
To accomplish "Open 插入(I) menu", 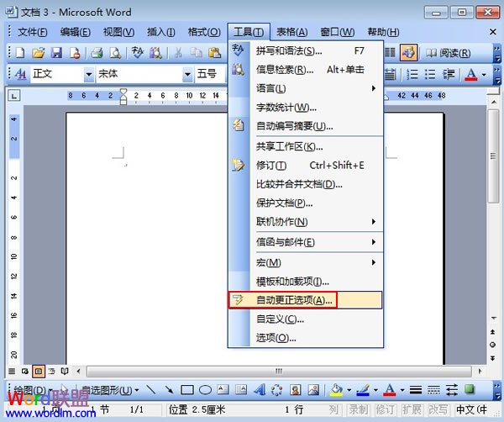I will tap(160, 32).
